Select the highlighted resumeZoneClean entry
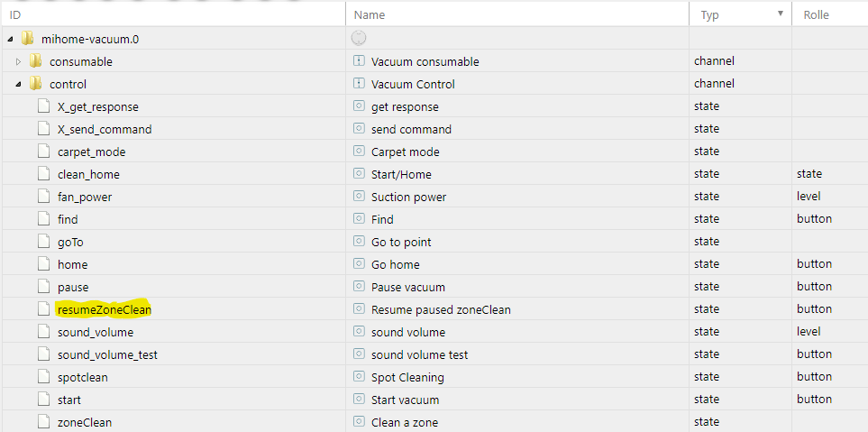Image resolution: width=868 pixels, height=432 pixels. point(104,309)
